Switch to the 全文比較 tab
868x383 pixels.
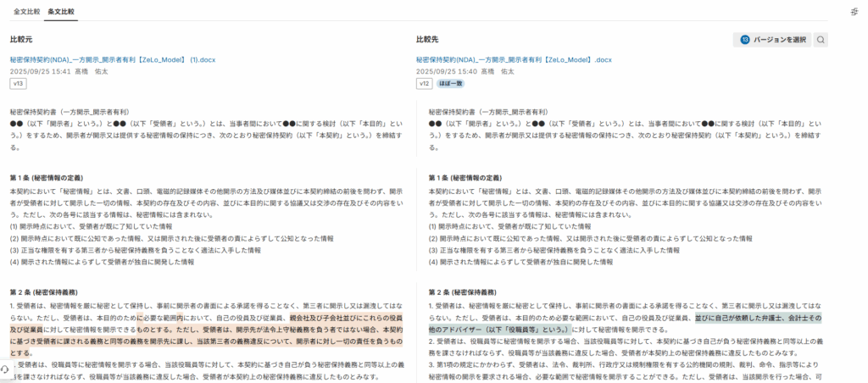point(27,12)
